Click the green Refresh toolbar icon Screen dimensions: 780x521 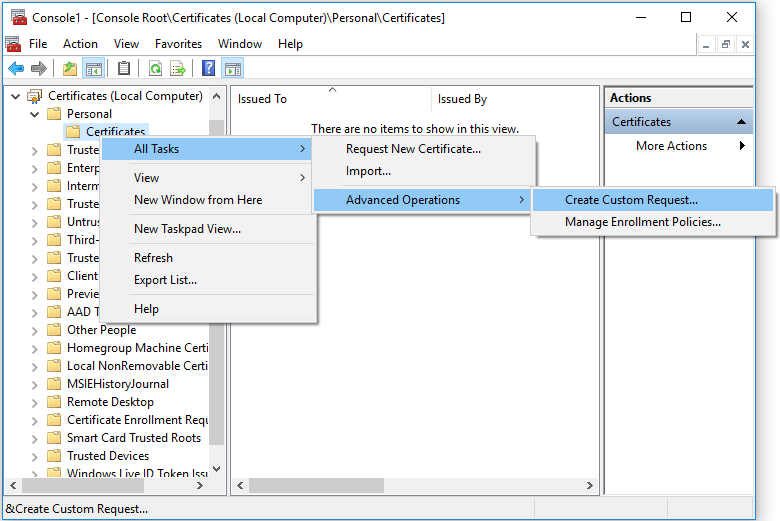156,68
